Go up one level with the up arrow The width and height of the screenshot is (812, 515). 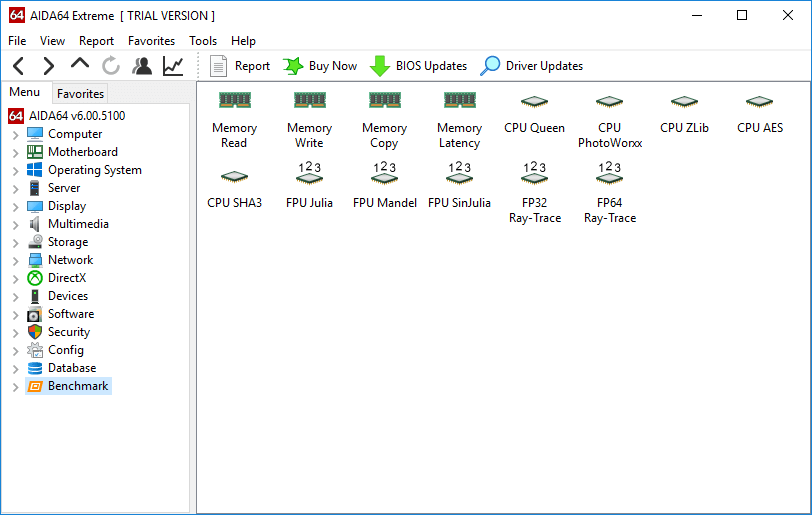pyautogui.click(x=80, y=65)
